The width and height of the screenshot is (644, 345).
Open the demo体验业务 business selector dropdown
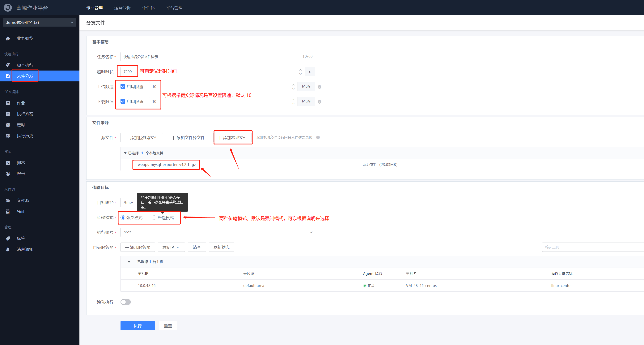point(40,22)
